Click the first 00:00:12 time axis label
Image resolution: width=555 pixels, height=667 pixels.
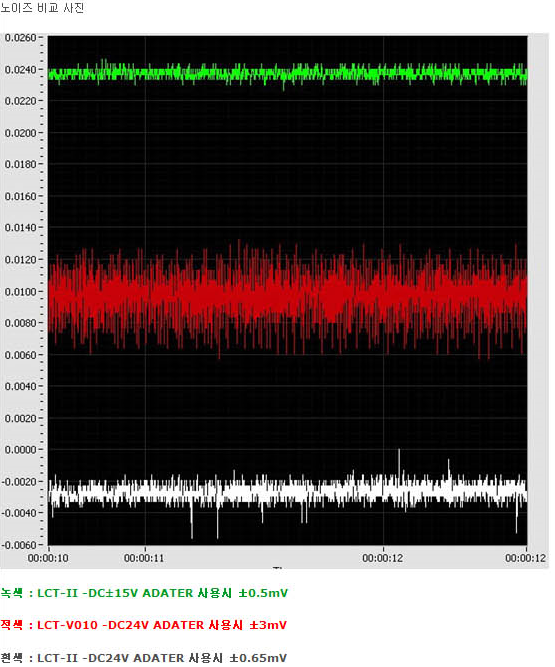(383, 558)
